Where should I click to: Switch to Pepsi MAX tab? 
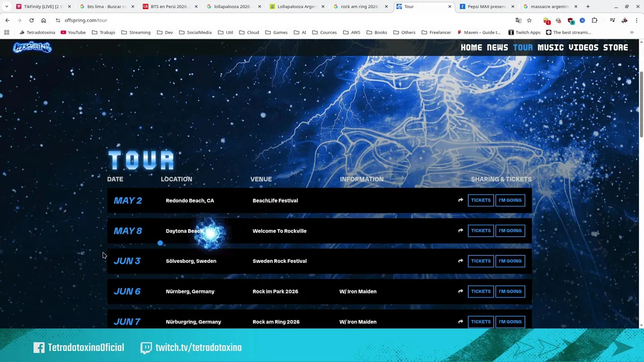[486, 7]
